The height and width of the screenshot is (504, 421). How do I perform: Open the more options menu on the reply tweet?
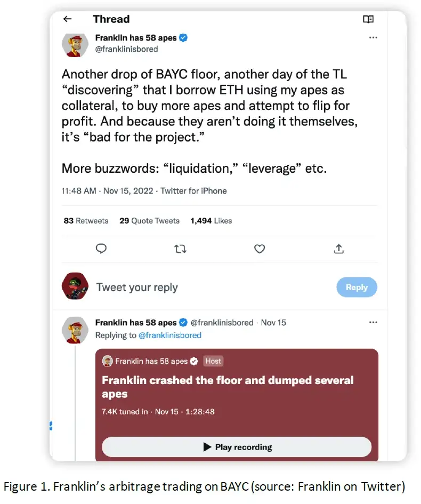pos(373,322)
